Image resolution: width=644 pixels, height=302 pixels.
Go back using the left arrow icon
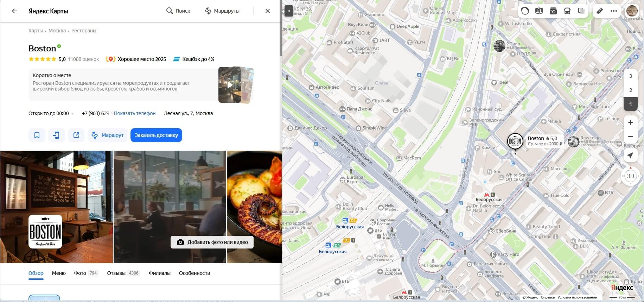click(14, 11)
